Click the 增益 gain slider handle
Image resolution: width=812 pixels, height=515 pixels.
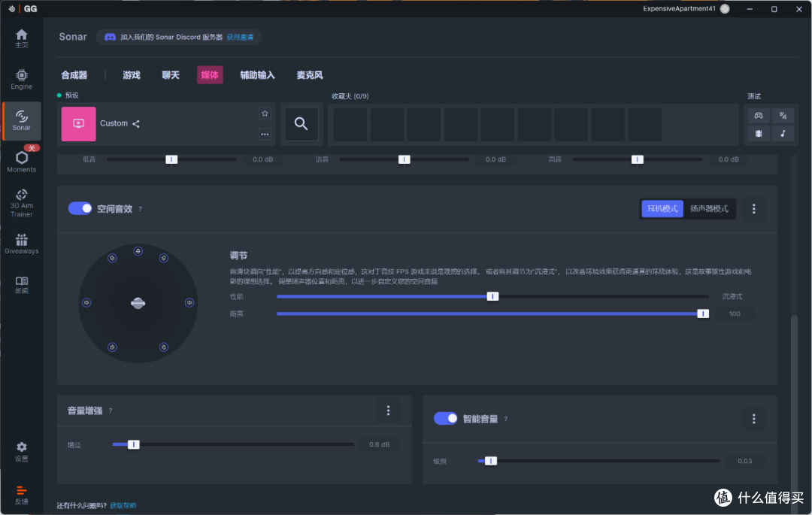pyautogui.click(x=133, y=444)
